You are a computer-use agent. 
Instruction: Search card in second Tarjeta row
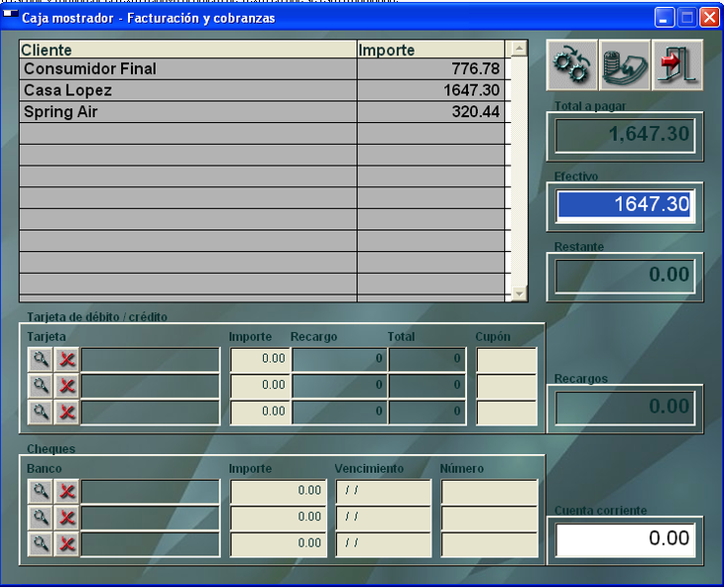point(41,386)
